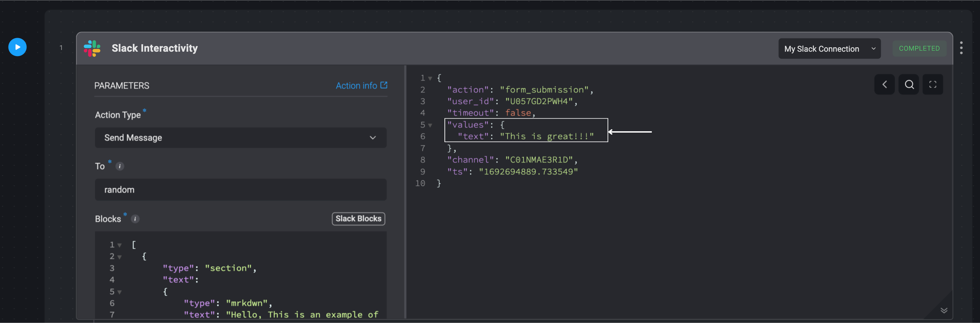Click the Slack Blocks button
980x323 pixels.
(358, 219)
